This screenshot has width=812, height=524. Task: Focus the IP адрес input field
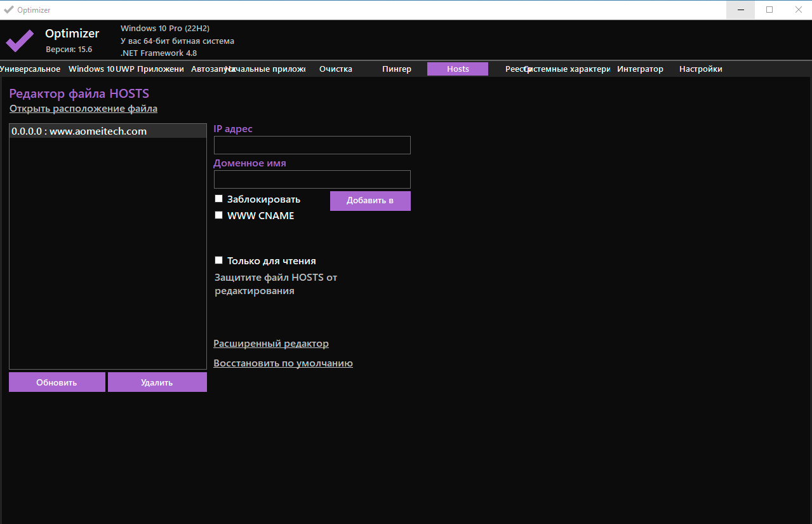coord(312,145)
